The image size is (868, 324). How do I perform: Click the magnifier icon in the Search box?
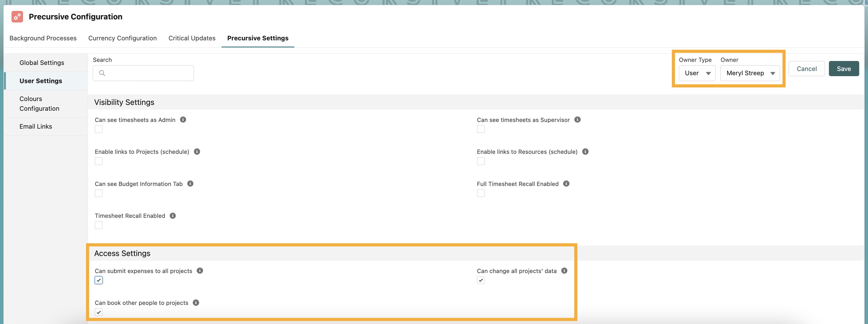pos(102,73)
